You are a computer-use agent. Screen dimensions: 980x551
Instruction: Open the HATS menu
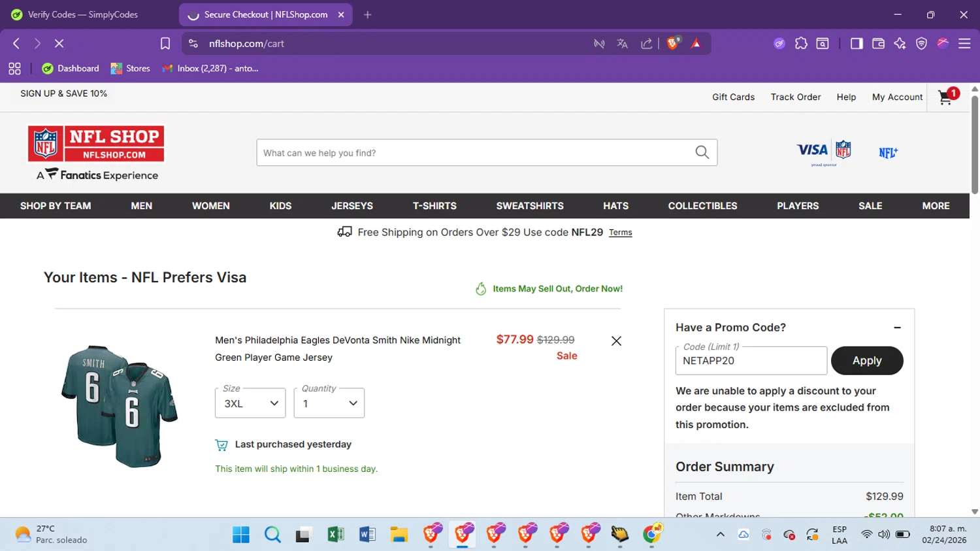pyautogui.click(x=615, y=206)
